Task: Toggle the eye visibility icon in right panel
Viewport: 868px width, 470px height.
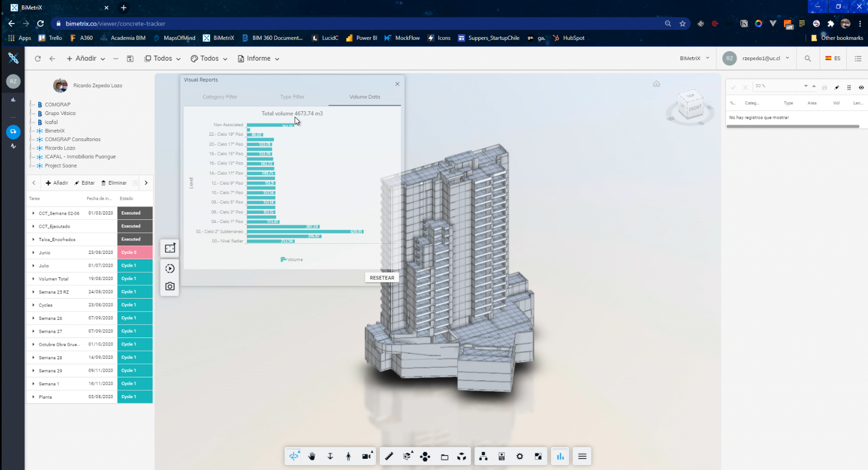Action: (861, 87)
